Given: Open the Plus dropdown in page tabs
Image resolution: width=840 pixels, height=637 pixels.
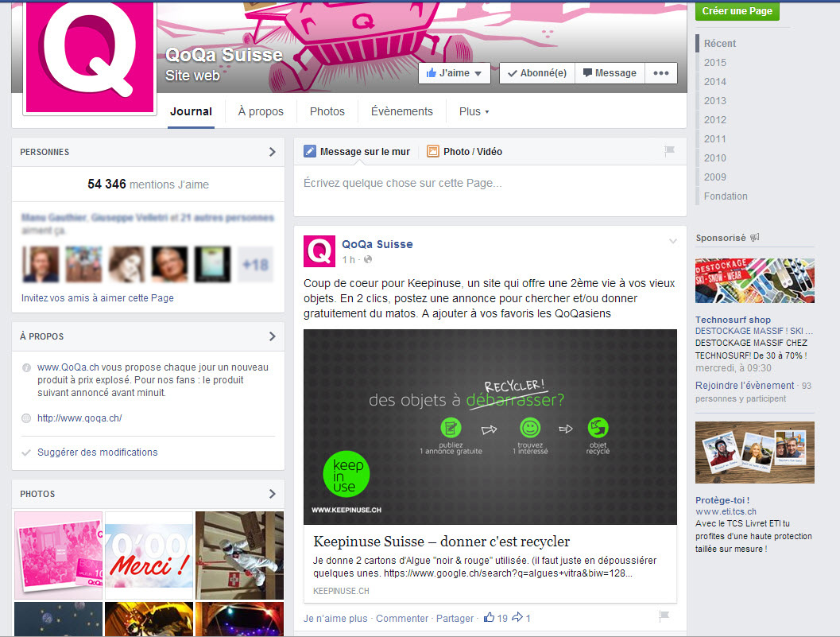Looking at the screenshot, I should (474, 111).
